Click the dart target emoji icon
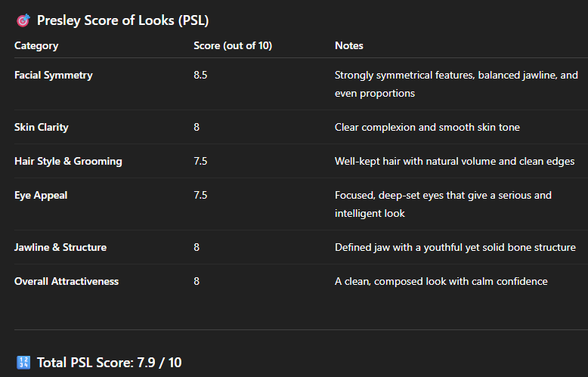This screenshot has width=588, height=377. [x=23, y=20]
